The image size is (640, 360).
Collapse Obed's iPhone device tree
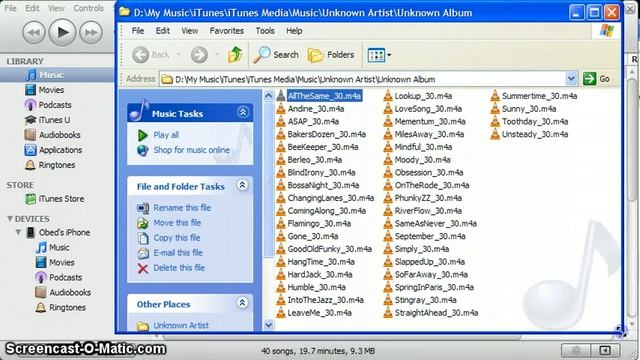(x=18, y=232)
